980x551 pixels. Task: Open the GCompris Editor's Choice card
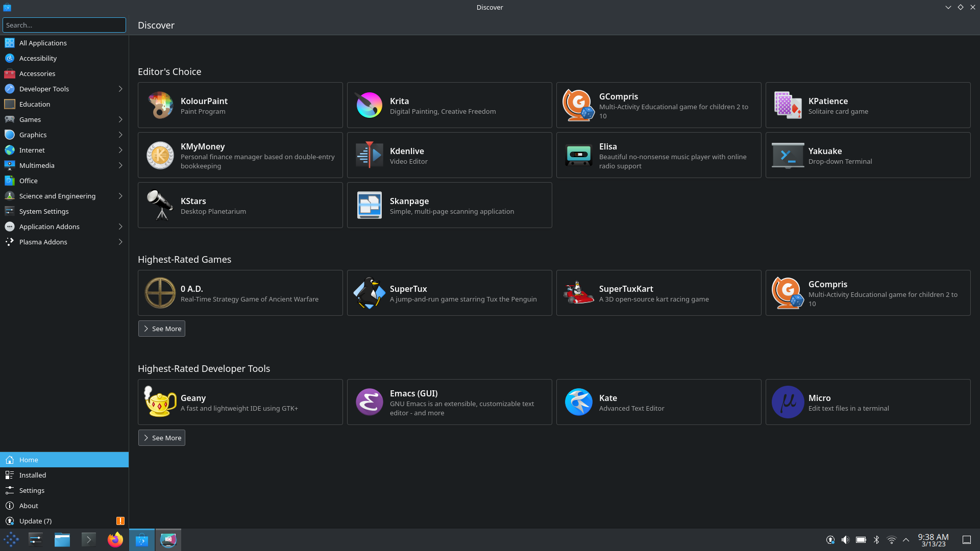[x=658, y=105]
